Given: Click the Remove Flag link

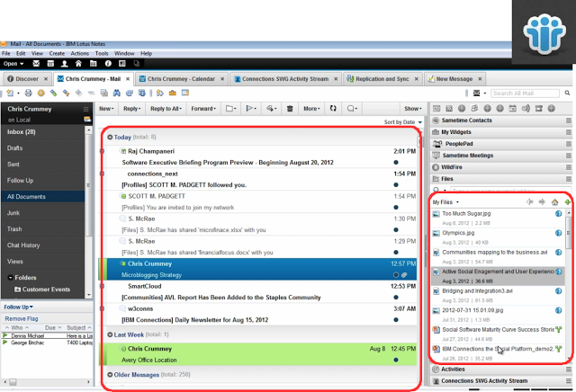Looking at the screenshot, I should coord(22,318).
